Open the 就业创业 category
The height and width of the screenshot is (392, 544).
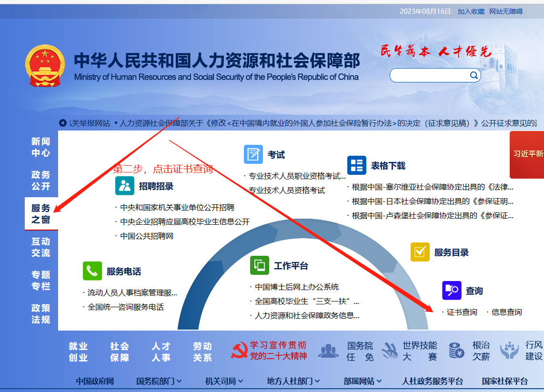click(79, 352)
